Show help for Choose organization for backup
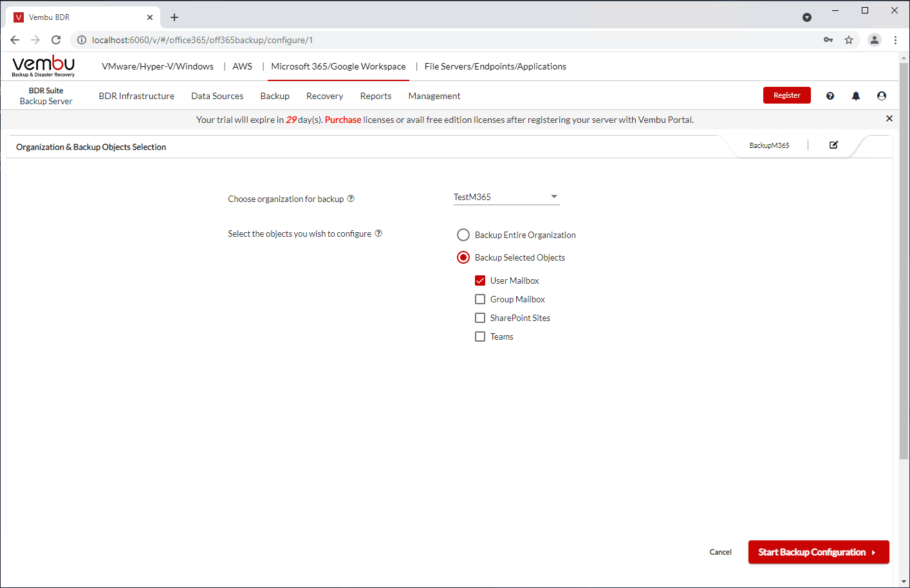910x588 pixels. [351, 198]
